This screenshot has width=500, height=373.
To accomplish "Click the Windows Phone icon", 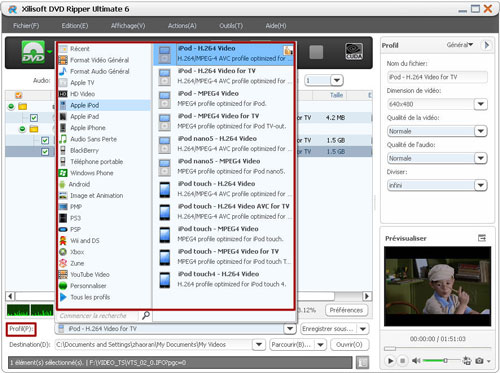I will coord(63,173).
